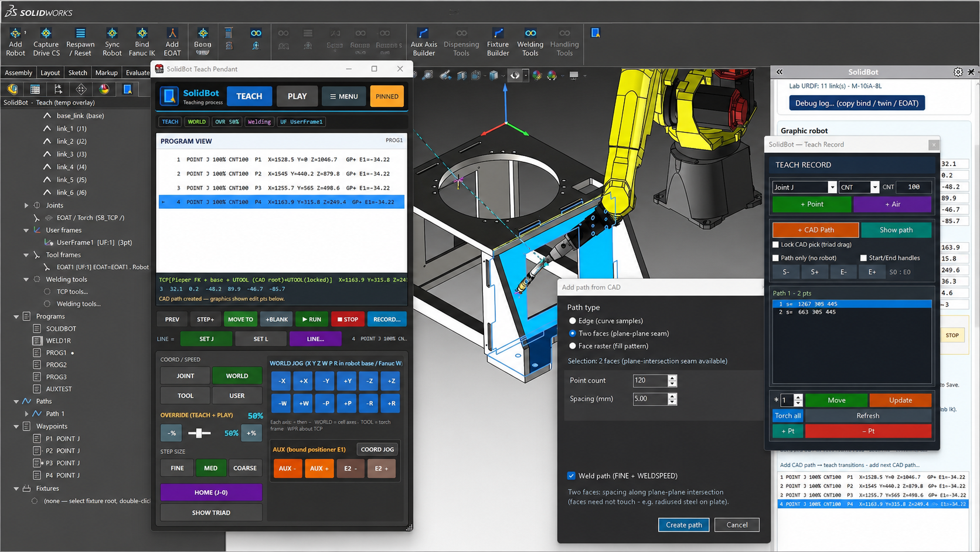The width and height of the screenshot is (980, 552).
Task: Open the MENU in Teach Pendant
Action: tap(343, 96)
